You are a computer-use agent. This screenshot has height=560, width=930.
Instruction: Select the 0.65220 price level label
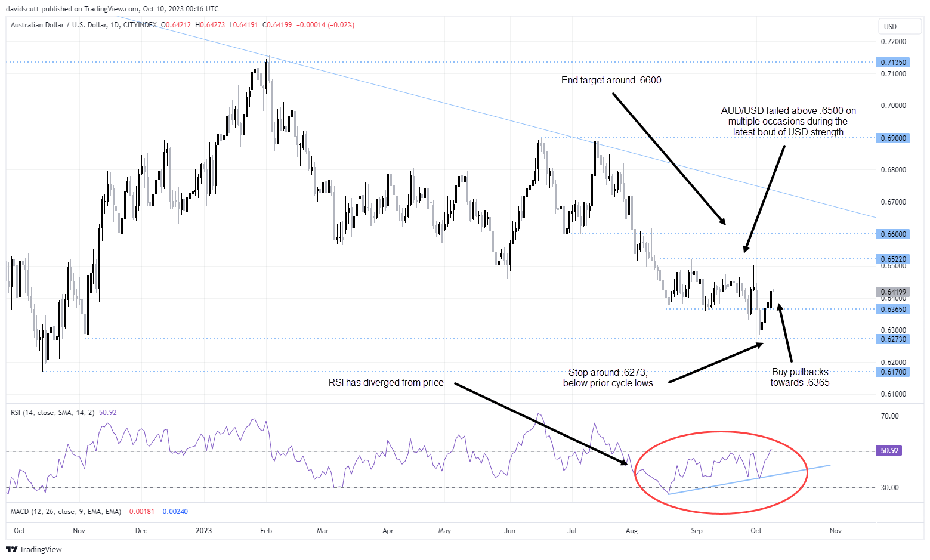(x=893, y=259)
